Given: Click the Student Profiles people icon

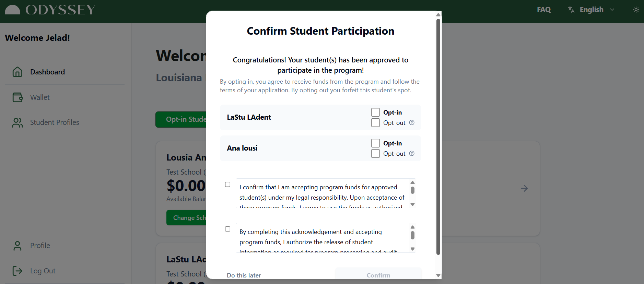Looking at the screenshot, I should point(17,122).
